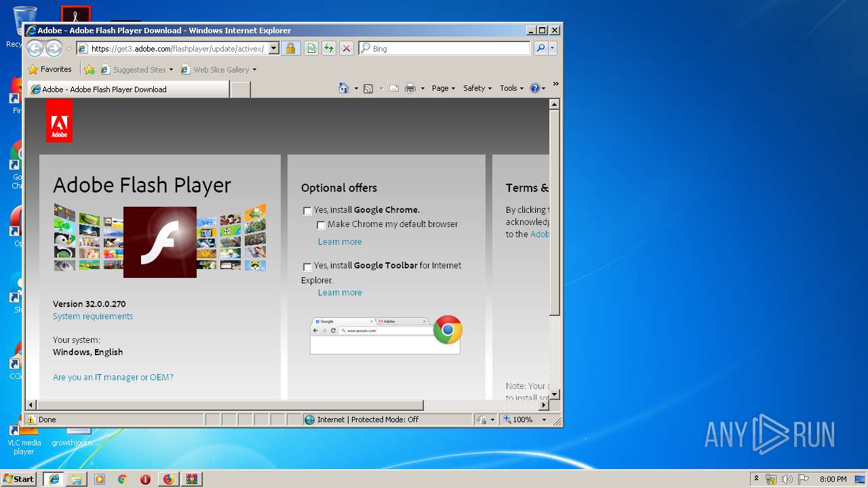Open Firefox from the taskbar
Viewport: 868px width, 488px height.
coord(168,479)
